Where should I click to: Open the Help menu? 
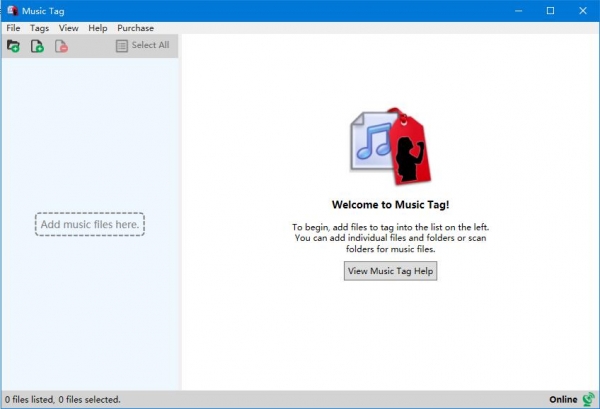click(x=98, y=28)
